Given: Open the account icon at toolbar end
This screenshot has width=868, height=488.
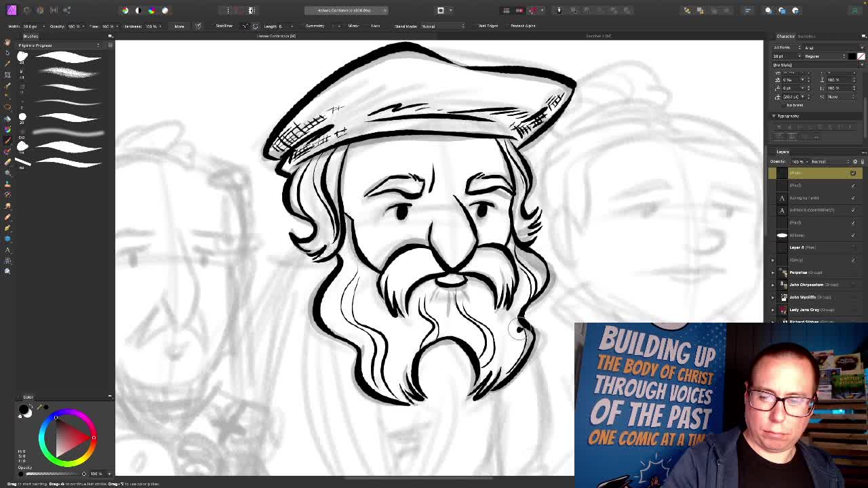Looking at the screenshot, I should pos(854,10).
